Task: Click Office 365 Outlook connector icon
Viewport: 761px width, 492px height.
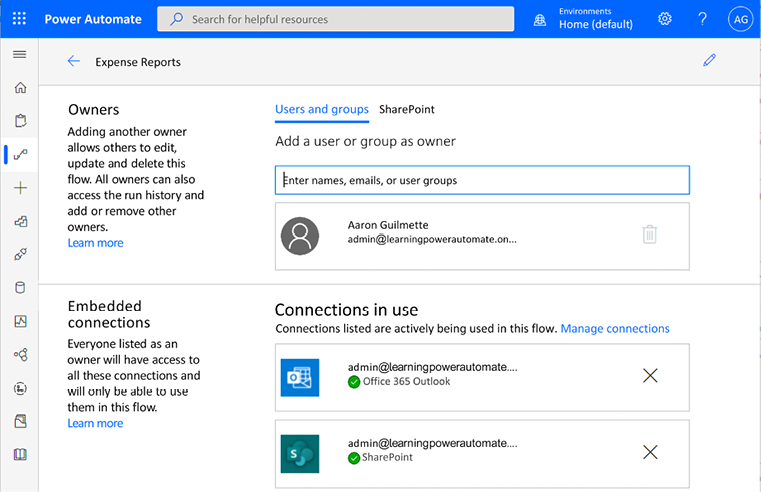Action: click(300, 377)
